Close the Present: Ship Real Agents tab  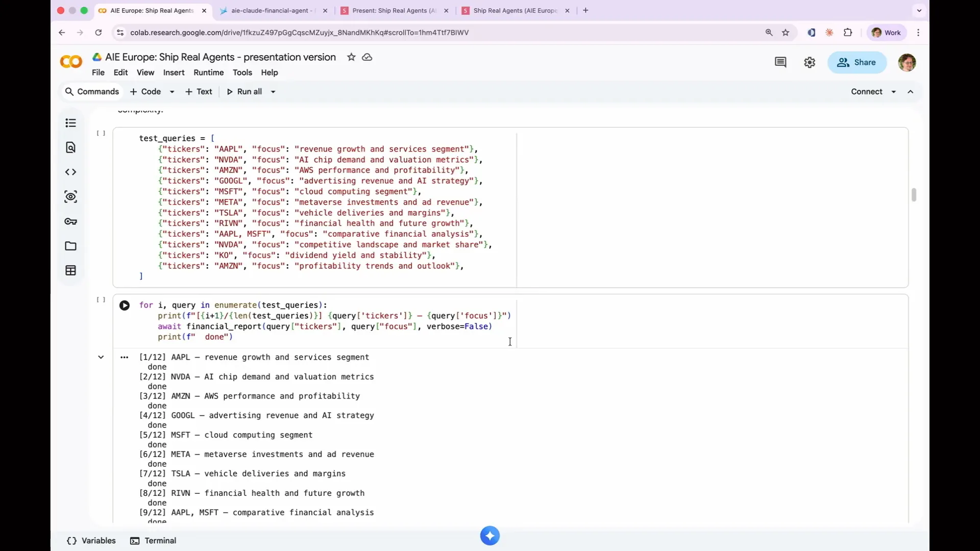(x=446, y=10)
